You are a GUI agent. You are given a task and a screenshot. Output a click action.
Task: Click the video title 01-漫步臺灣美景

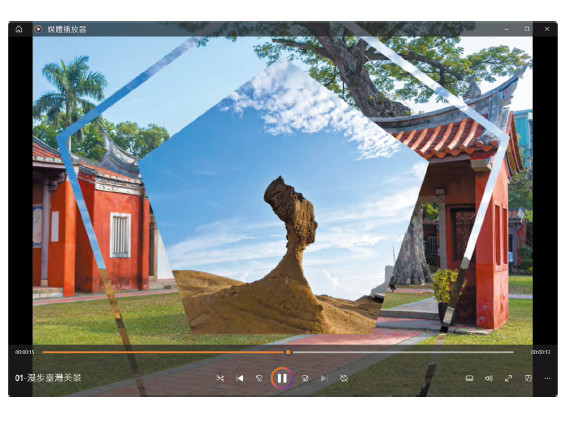(x=48, y=378)
